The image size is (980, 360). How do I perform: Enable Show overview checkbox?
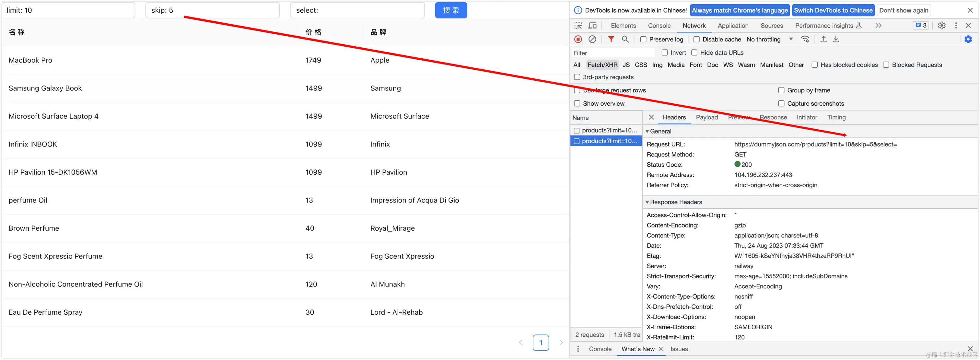coord(577,103)
